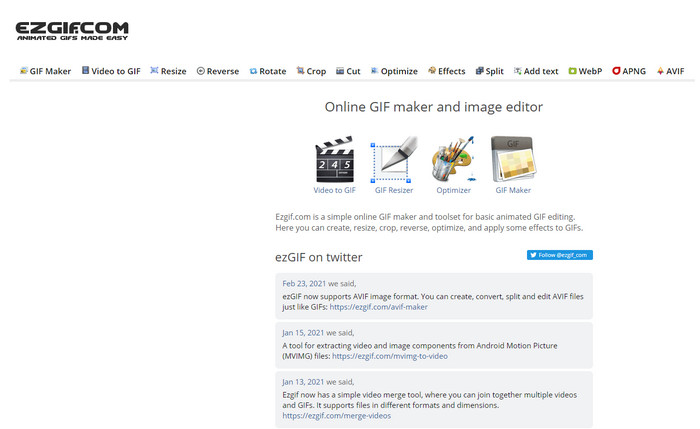The width and height of the screenshot is (700, 429).
Task: Open Add text tool
Action: click(x=536, y=71)
